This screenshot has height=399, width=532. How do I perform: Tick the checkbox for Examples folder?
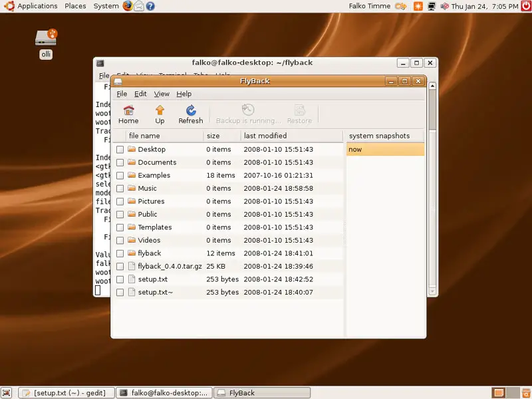pos(120,176)
